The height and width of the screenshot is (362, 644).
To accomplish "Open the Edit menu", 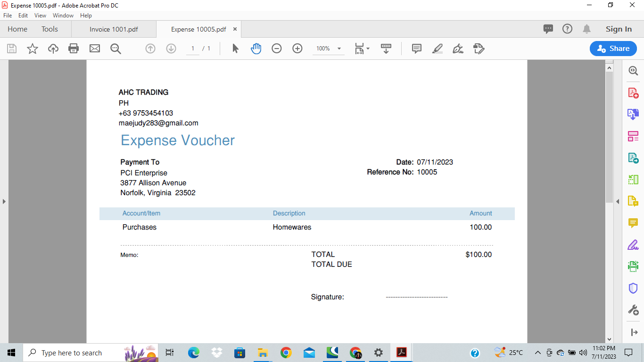I will 23,16.
